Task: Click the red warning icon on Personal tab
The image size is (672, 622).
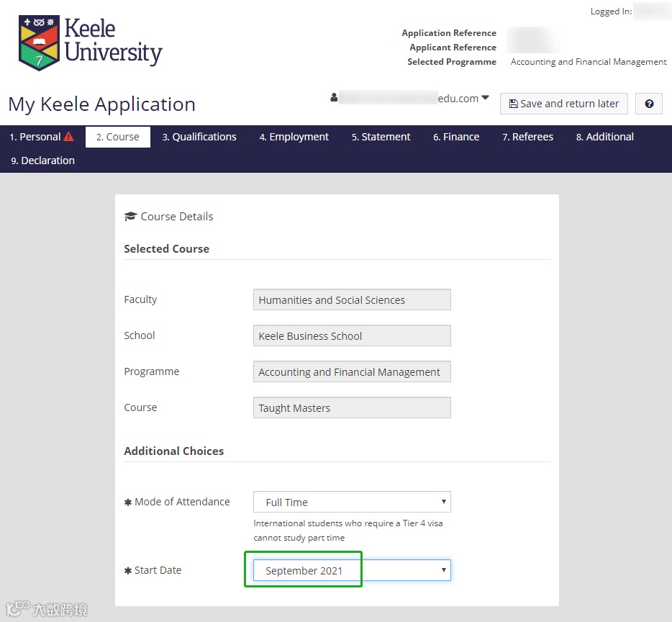Action: click(68, 137)
